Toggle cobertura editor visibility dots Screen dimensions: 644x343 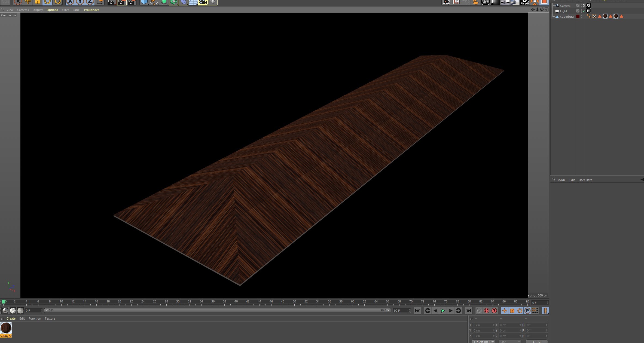pos(582,16)
